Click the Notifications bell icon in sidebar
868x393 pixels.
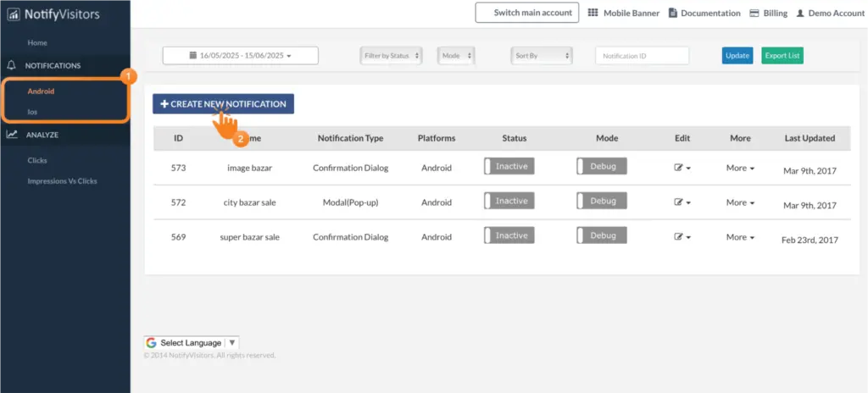12,65
